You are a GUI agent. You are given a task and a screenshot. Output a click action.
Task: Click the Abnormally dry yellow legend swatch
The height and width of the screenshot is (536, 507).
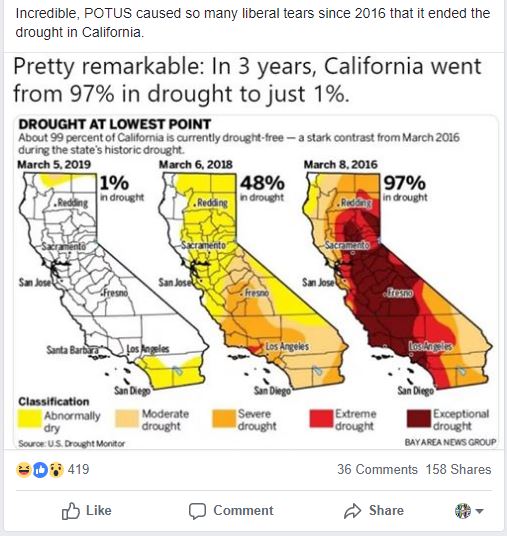[29, 419]
